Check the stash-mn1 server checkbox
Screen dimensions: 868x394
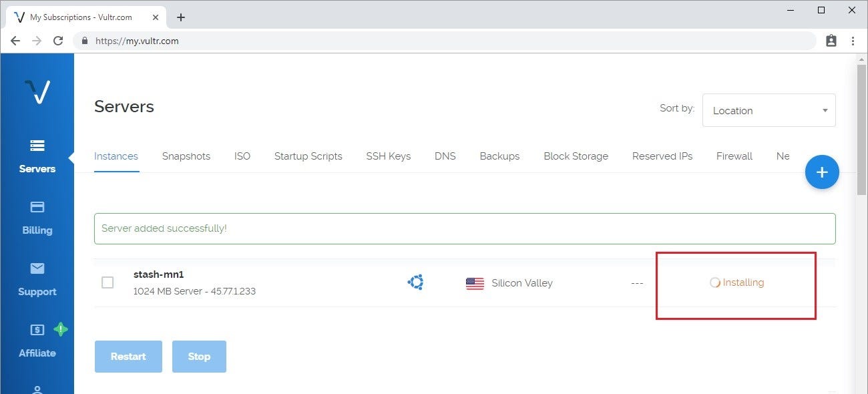(107, 282)
